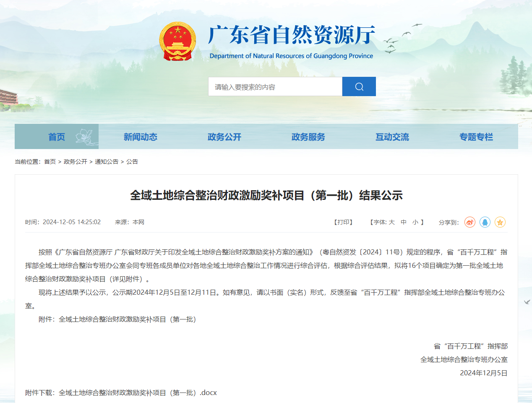Go to 政务公开 navigation tab
Image resolution: width=532 pixels, height=403 pixels.
(x=224, y=136)
